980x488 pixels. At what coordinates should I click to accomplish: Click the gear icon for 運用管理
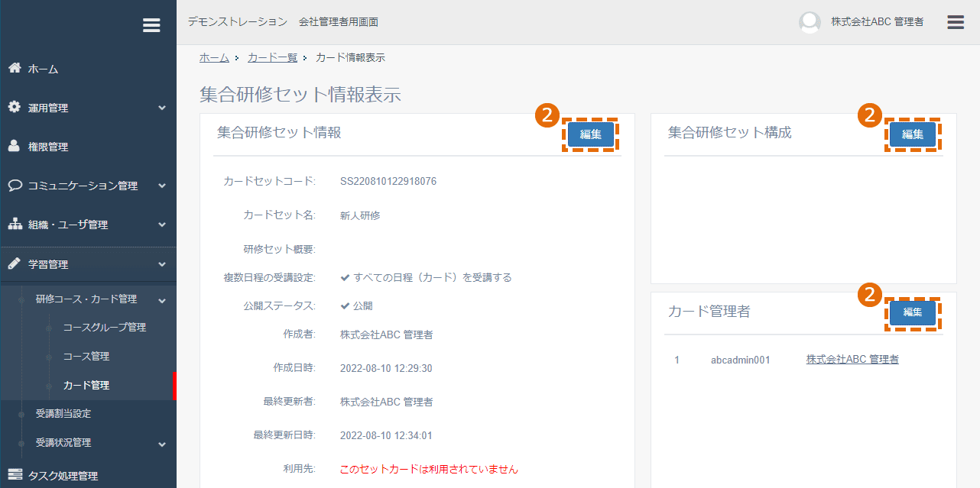coord(15,107)
